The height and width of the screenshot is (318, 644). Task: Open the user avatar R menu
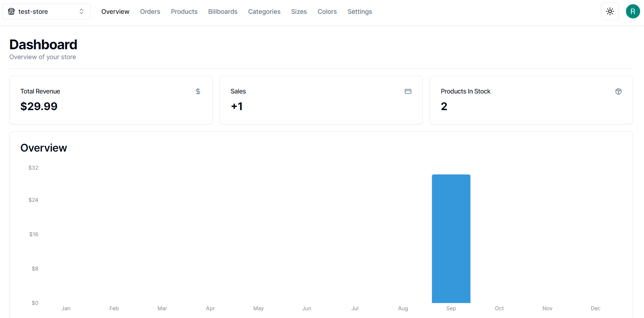click(633, 11)
